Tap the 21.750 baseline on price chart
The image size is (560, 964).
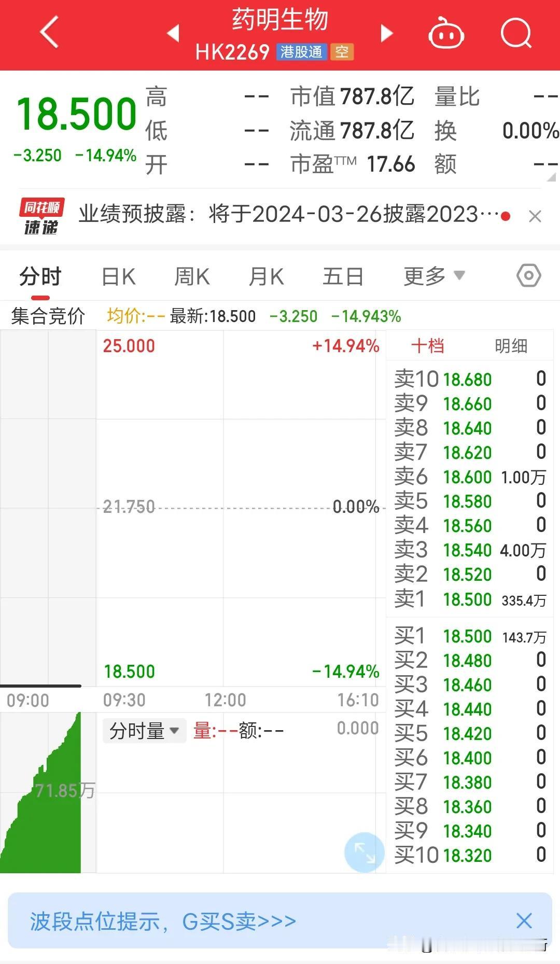click(129, 507)
